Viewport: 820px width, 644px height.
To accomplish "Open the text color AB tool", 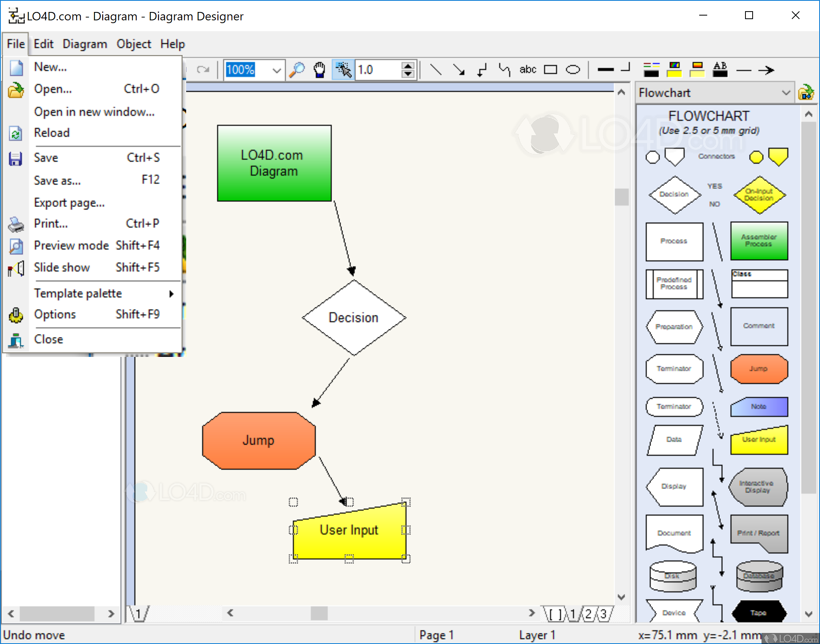I will point(720,70).
